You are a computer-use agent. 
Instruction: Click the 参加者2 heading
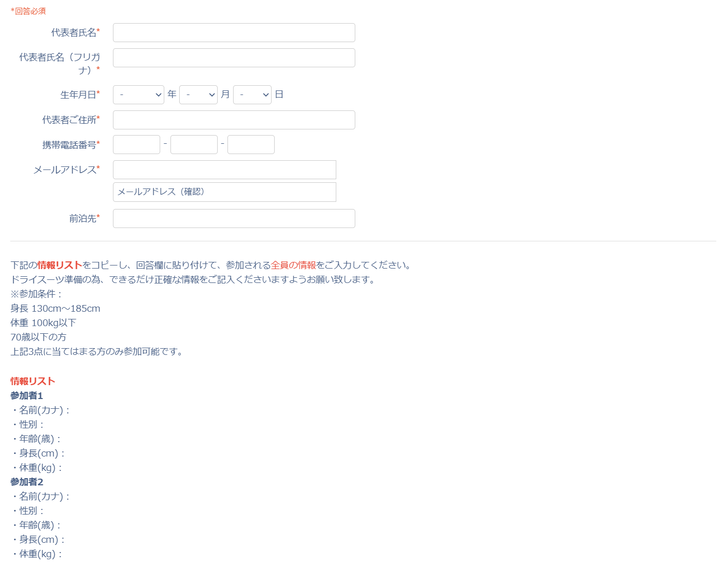tap(27, 482)
